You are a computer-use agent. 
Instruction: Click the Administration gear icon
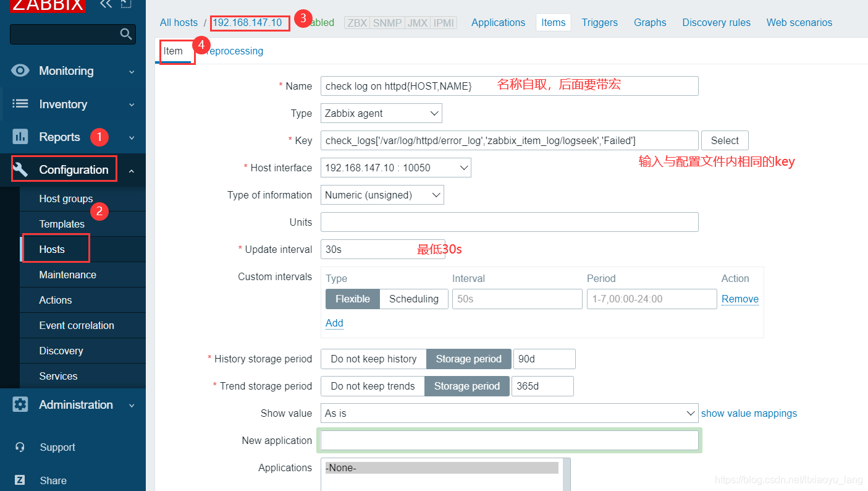point(20,404)
